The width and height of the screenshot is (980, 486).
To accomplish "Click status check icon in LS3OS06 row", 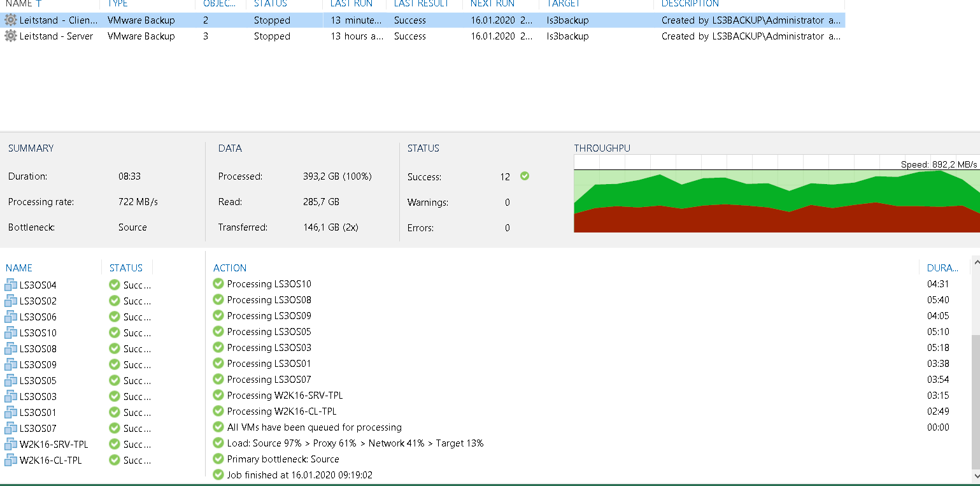I will click(x=115, y=317).
